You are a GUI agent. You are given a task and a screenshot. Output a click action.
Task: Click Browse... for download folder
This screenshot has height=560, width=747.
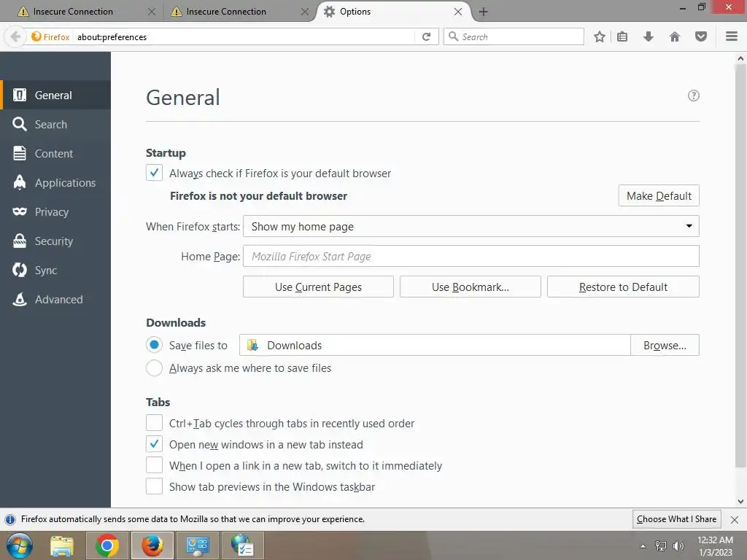click(665, 345)
